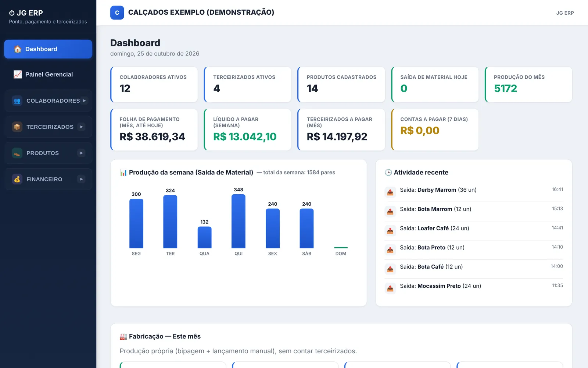The height and width of the screenshot is (368, 588).
Task: Click the Produtos shoe icon
Action: [x=17, y=153]
